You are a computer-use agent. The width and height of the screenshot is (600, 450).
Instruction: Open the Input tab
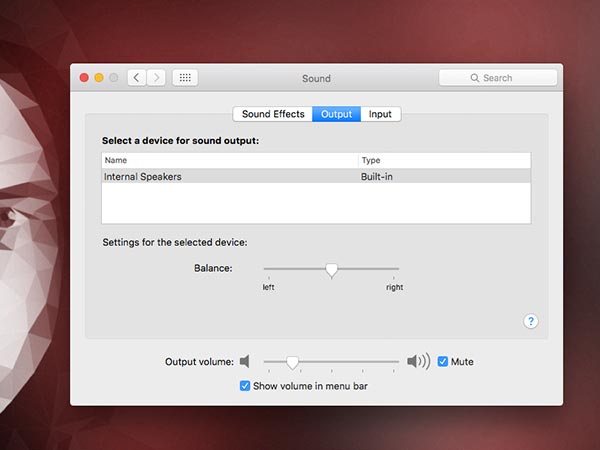coord(380,114)
